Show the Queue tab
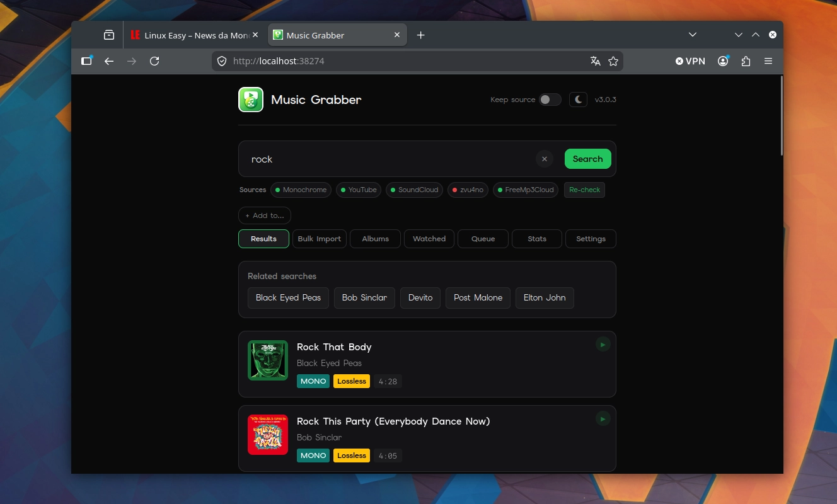 (x=483, y=239)
